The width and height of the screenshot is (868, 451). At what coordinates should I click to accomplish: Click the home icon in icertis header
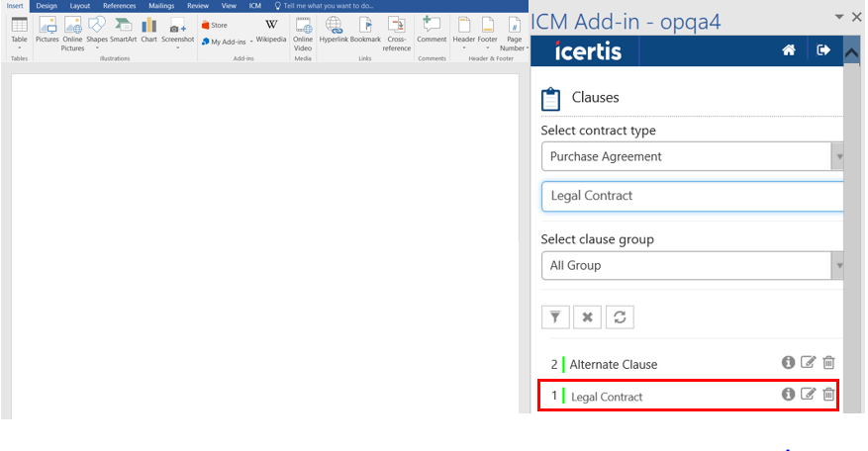click(x=789, y=50)
